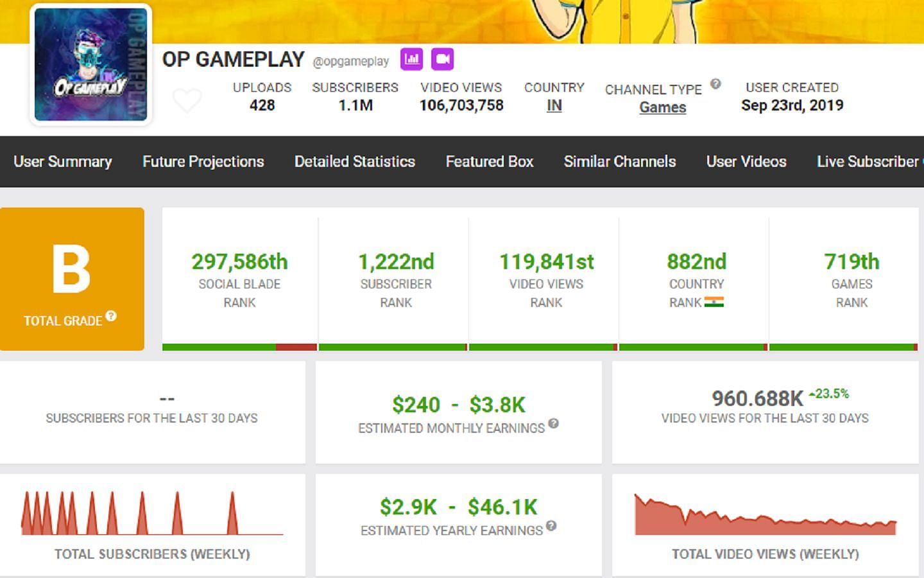The height and width of the screenshot is (578, 924).
Task: Click the Total Subscribers weekly chart
Action: point(152,513)
